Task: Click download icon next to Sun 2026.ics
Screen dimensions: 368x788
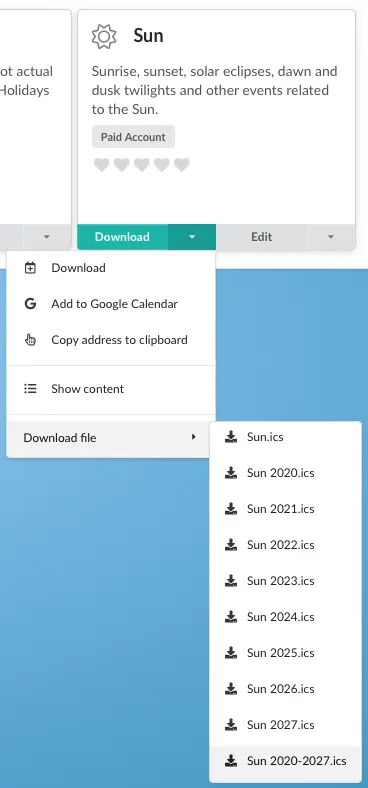Action: (x=231, y=688)
